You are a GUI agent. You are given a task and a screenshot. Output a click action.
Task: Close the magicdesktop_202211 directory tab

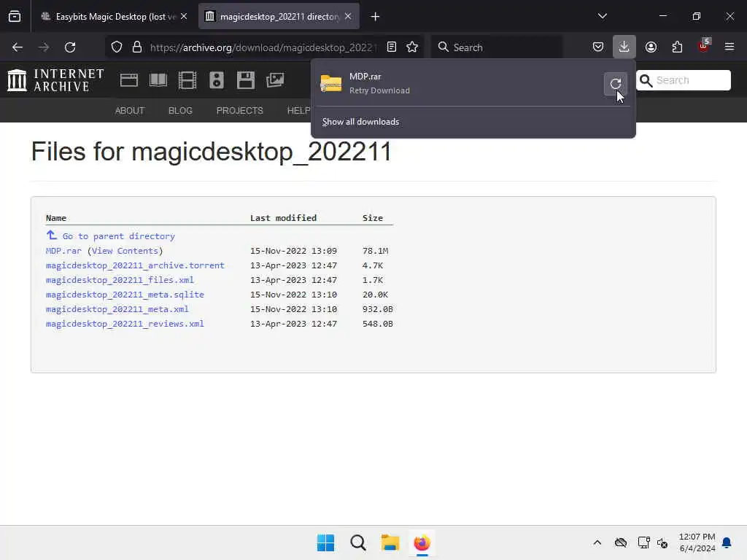[x=348, y=16]
